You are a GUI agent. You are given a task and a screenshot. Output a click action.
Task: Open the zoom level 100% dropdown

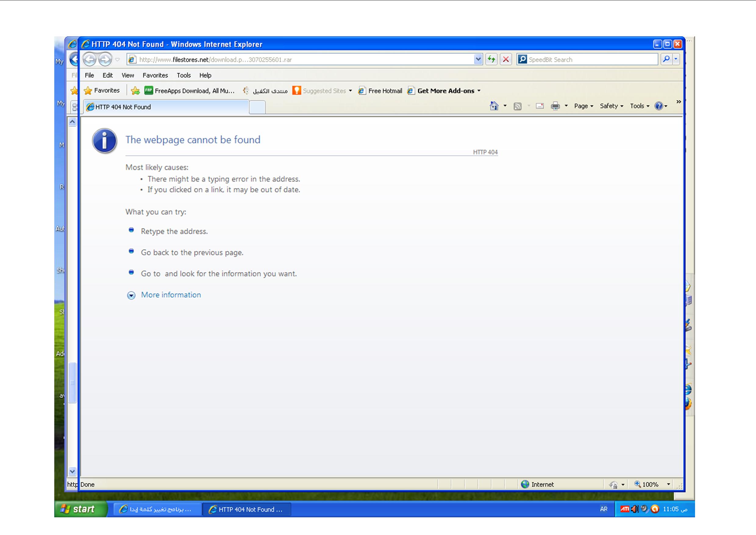pos(669,484)
